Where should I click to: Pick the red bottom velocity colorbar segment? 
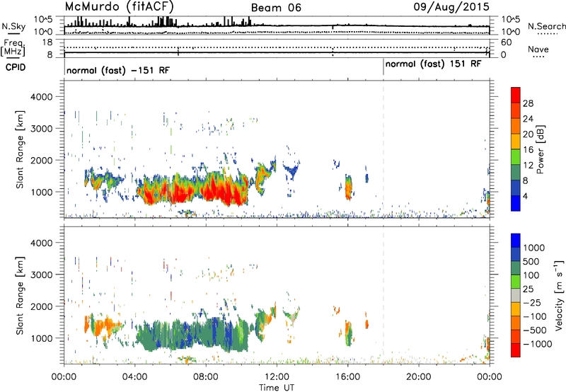pyautogui.click(x=516, y=350)
